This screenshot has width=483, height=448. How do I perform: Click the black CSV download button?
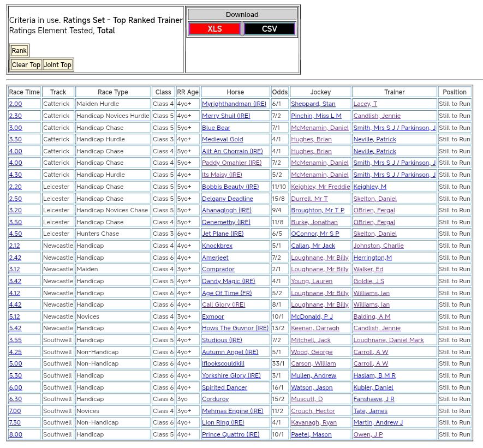[269, 29]
